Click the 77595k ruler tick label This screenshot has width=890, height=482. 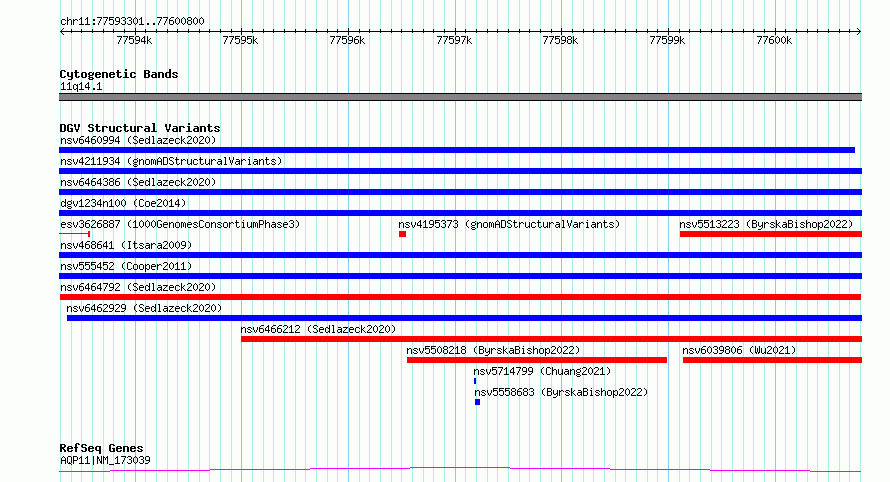pos(240,40)
